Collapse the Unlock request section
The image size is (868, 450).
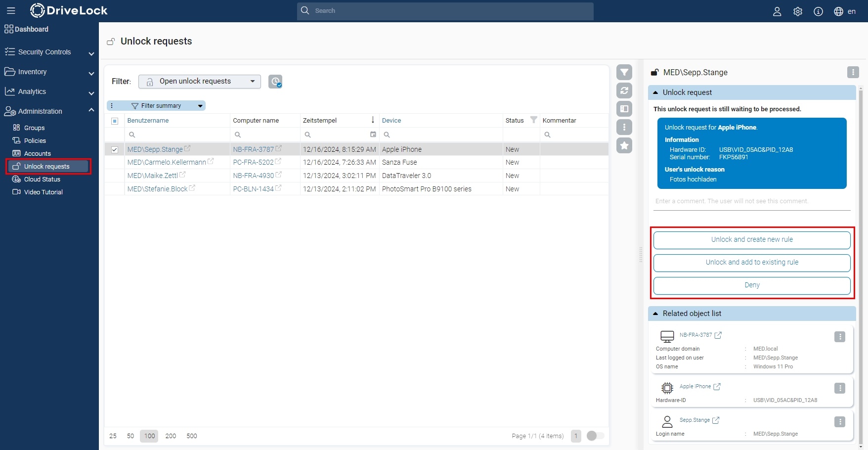(655, 92)
